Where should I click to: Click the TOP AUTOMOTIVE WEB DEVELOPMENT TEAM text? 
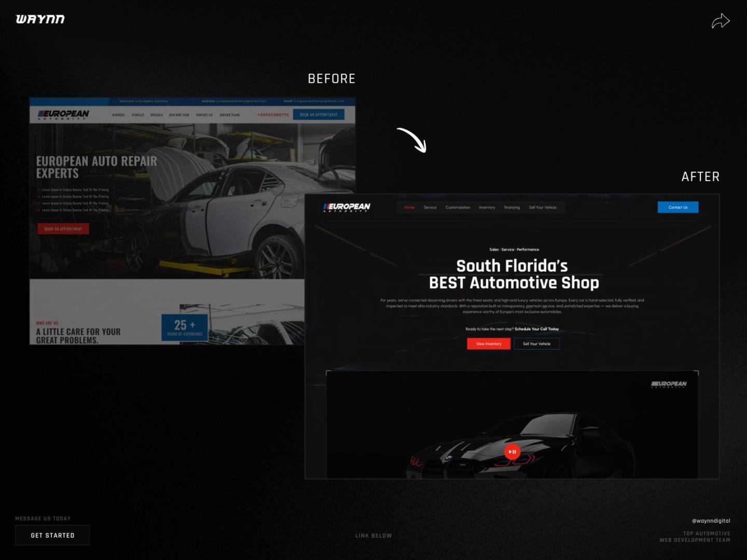[x=695, y=537]
